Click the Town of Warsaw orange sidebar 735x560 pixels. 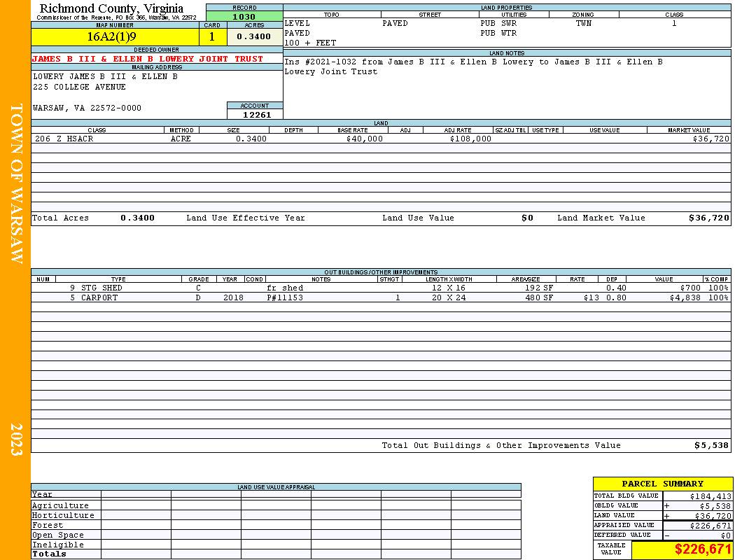pos(15,280)
